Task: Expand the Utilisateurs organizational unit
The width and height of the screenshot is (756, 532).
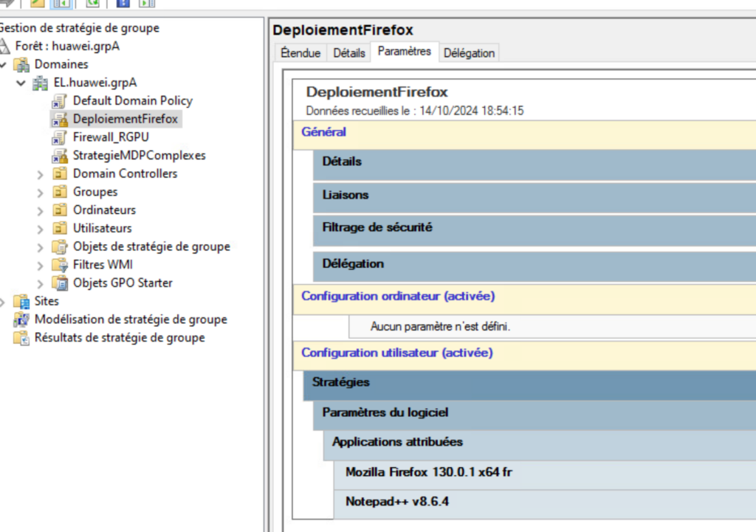Action: (40, 229)
